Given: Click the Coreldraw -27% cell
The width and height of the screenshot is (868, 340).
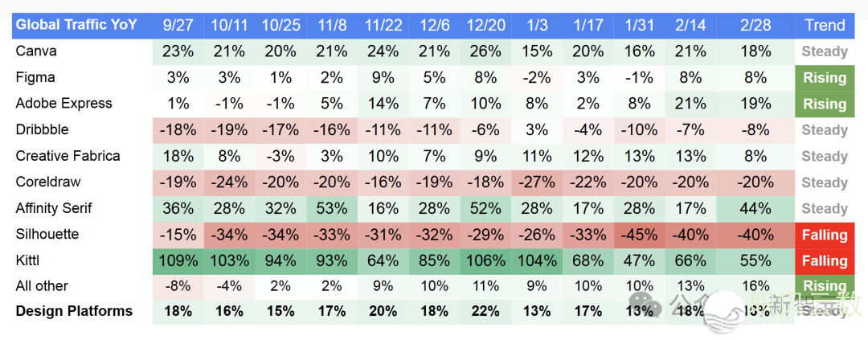Looking at the screenshot, I should [537, 182].
